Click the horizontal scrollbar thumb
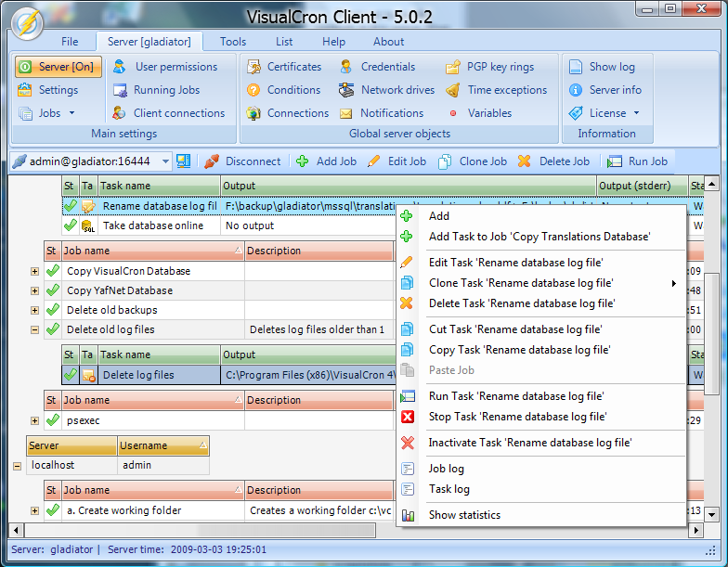The image size is (728, 567). click(x=200, y=530)
